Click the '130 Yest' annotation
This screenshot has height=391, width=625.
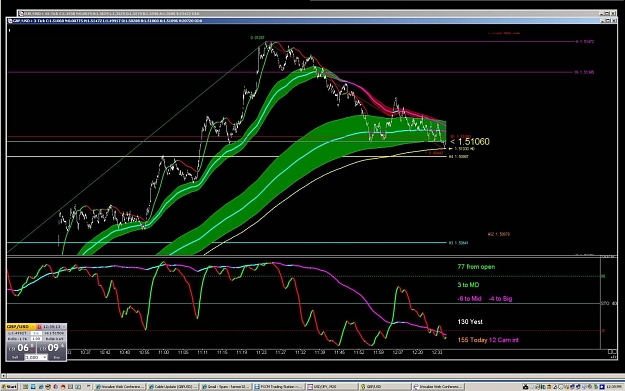pos(470,322)
